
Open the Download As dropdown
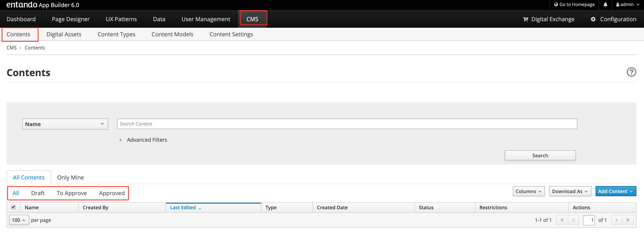click(570, 191)
